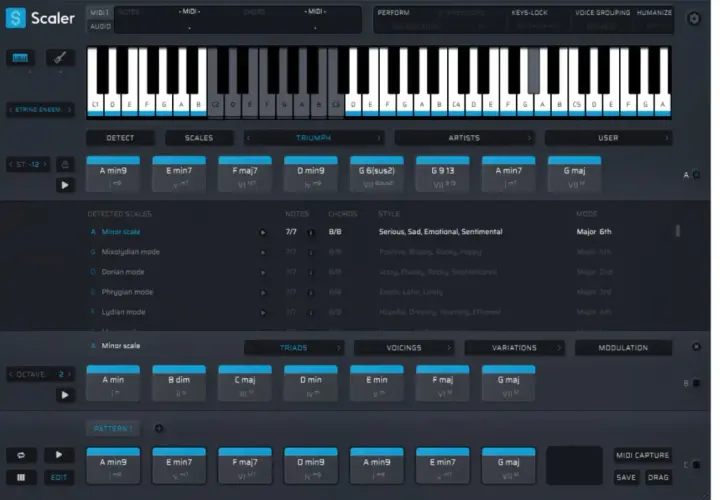Screen dimensions: 720x500
Task: Increase the OCTAVE value
Action: [x=69, y=374]
